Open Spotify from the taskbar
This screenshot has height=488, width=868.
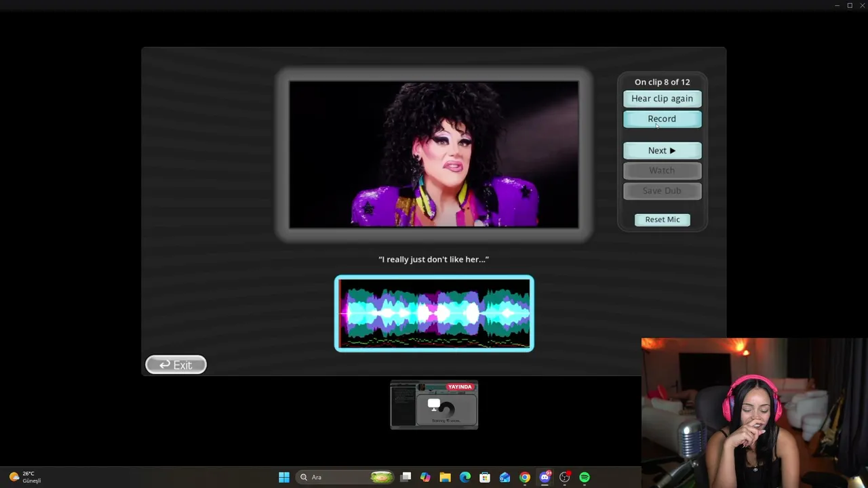pyautogui.click(x=585, y=477)
